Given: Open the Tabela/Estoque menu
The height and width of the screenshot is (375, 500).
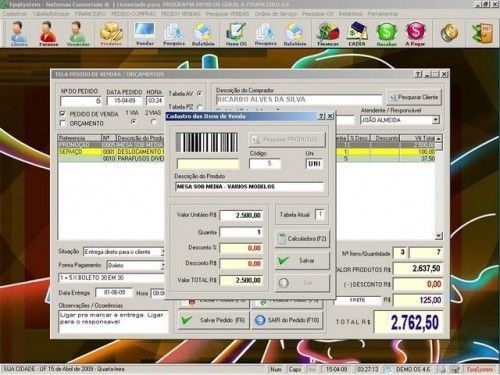Looking at the screenshot, I should 51,14.
